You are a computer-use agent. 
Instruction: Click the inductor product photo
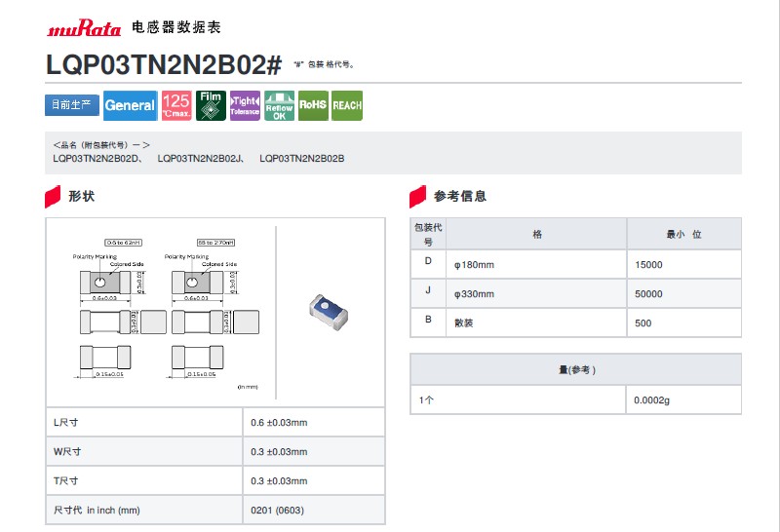pos(329,312)
